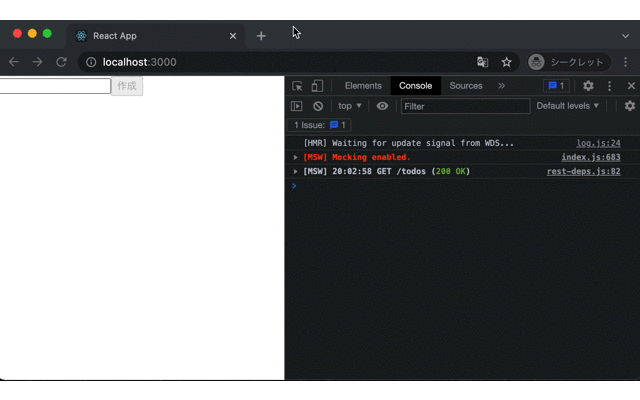Expand the tab search chevron
The image size is (640, 400).
(625, 36)
